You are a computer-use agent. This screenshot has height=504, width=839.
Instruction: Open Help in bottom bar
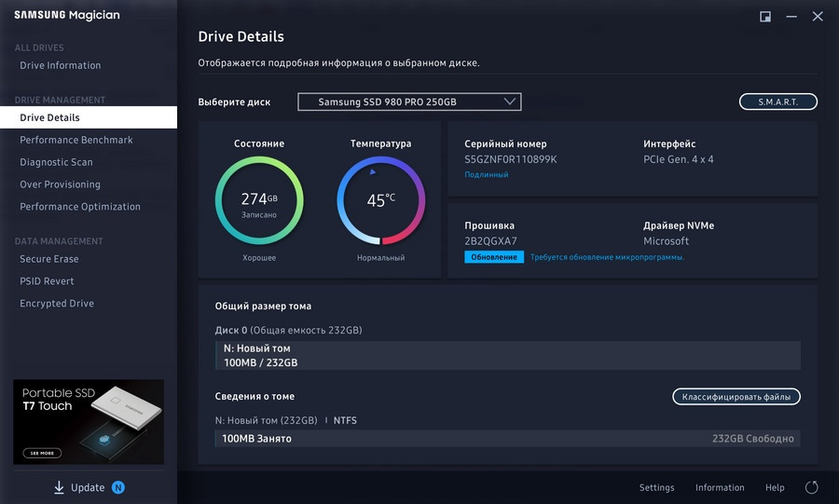click(775, 487)
